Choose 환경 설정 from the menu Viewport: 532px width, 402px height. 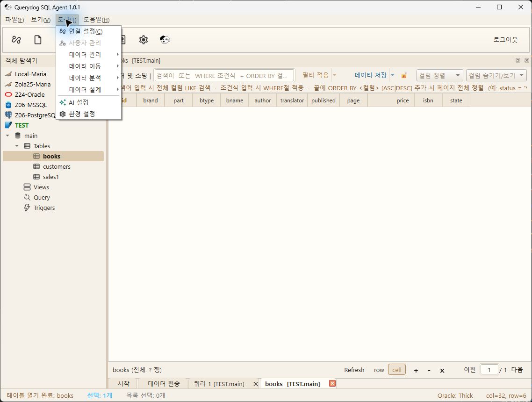click(88, 114)
